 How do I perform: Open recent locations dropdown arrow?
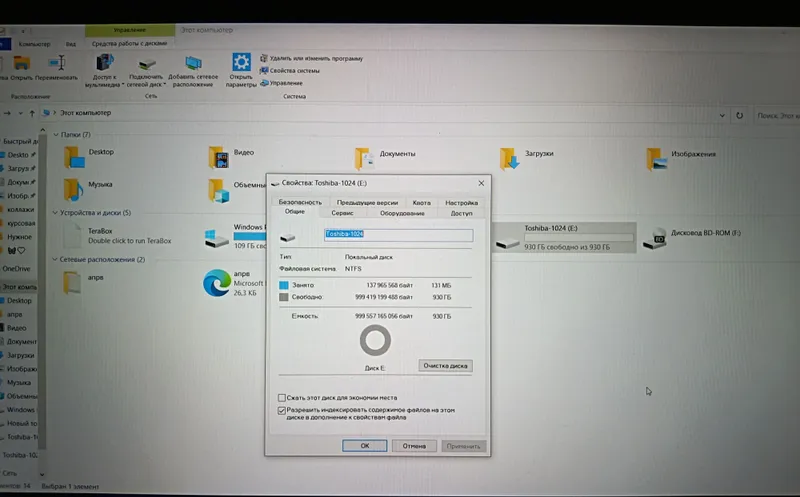pos(20,113)
